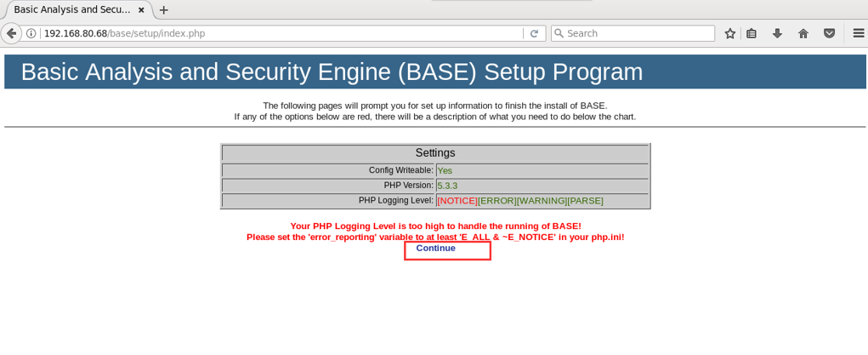Focus the Search box

tap(633, 33)
